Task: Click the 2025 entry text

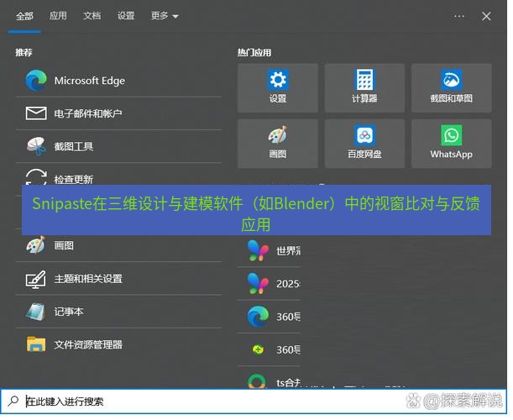Action: (288, 283)
